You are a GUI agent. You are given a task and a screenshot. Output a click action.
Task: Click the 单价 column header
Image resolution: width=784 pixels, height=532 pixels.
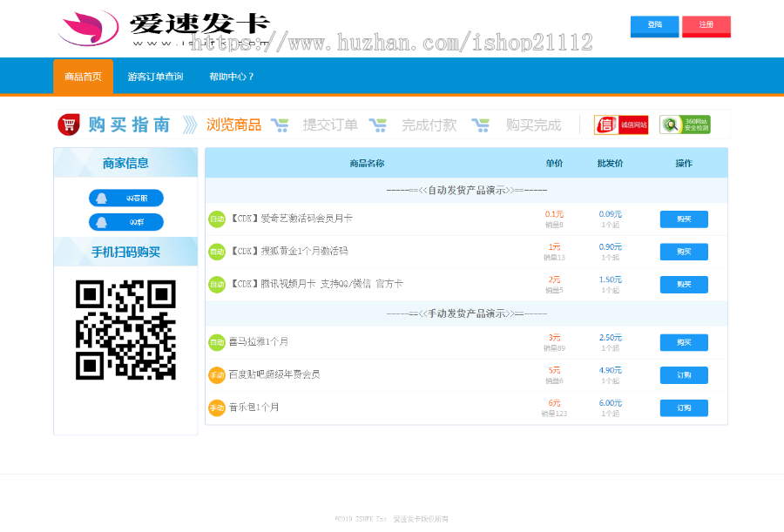(554, 163)
